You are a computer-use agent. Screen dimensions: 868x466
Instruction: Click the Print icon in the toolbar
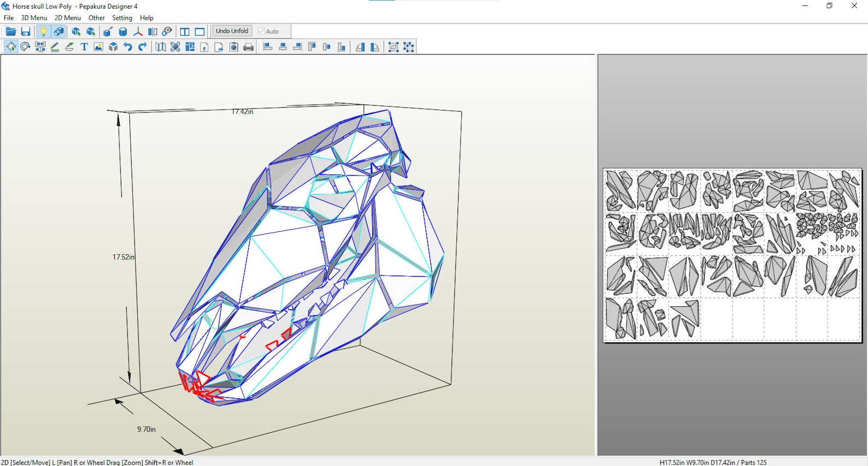(249, 47)
